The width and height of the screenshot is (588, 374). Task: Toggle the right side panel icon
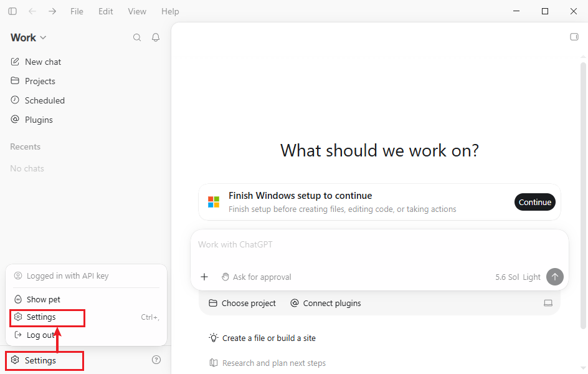(x=574, y=37)
